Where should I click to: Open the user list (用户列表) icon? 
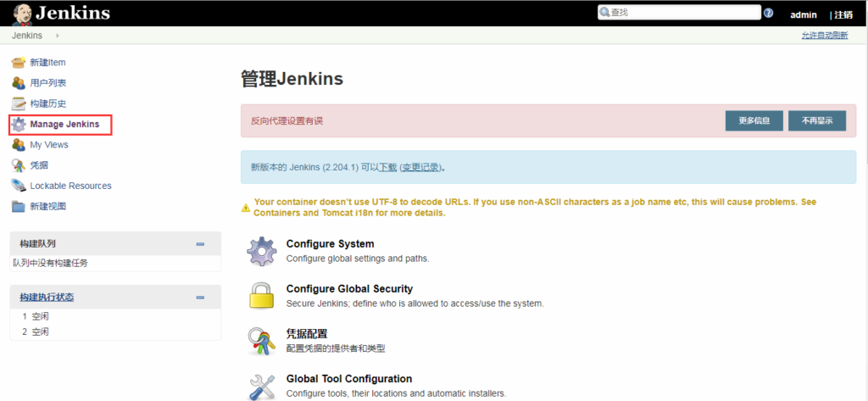click(19, 83)
